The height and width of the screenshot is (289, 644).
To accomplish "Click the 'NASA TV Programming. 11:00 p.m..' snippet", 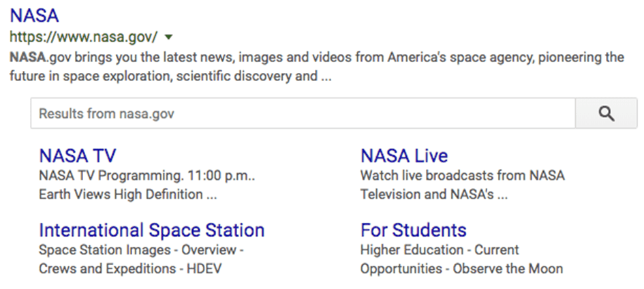I will [x=147, y=176].
